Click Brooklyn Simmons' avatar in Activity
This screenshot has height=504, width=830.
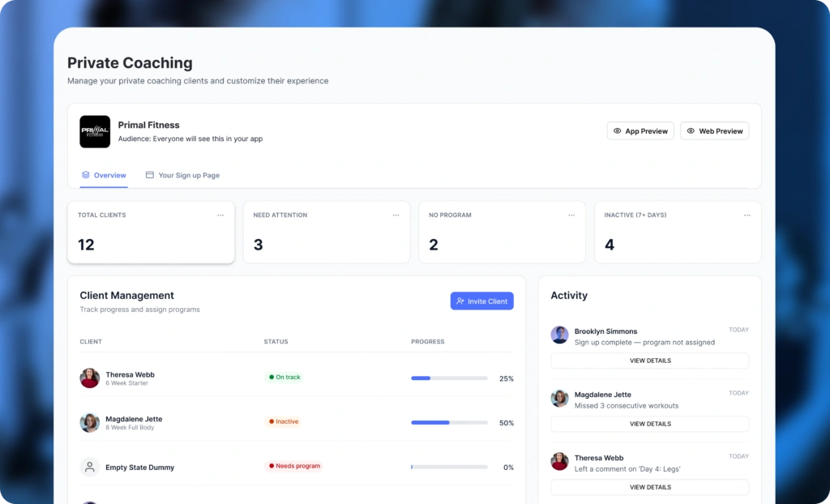[x=559, y=335]
